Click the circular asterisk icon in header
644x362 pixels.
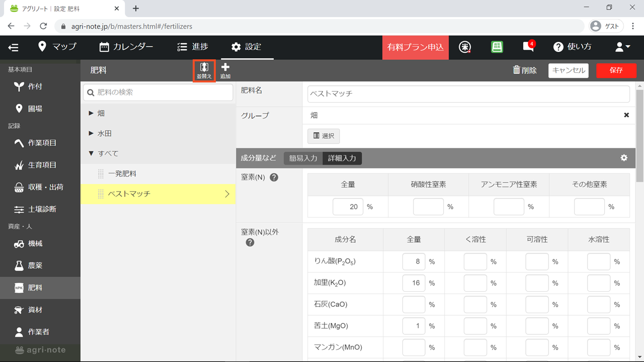point(465,47)
